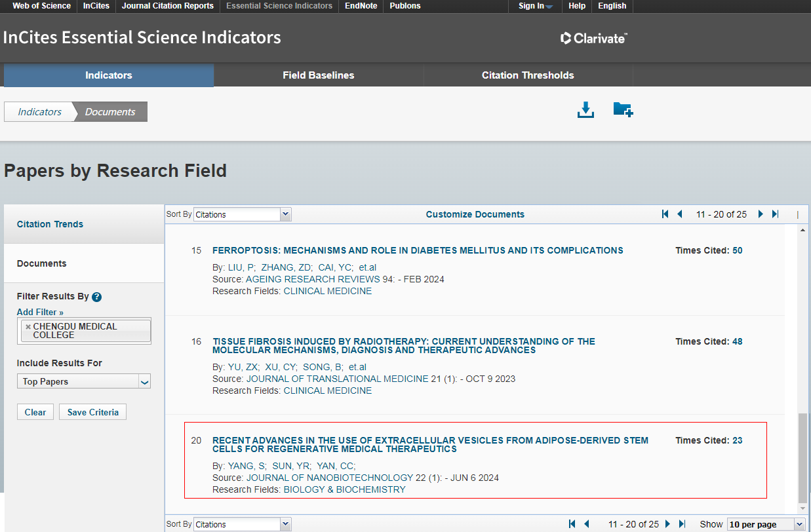Click author ZHANG, ZD
The height and width of the screenshot is (532, 811).
point(287,267)
